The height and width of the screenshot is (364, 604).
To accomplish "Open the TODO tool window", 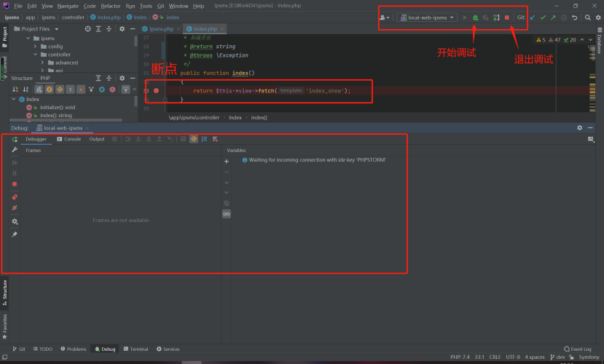I will coord(42,349).
